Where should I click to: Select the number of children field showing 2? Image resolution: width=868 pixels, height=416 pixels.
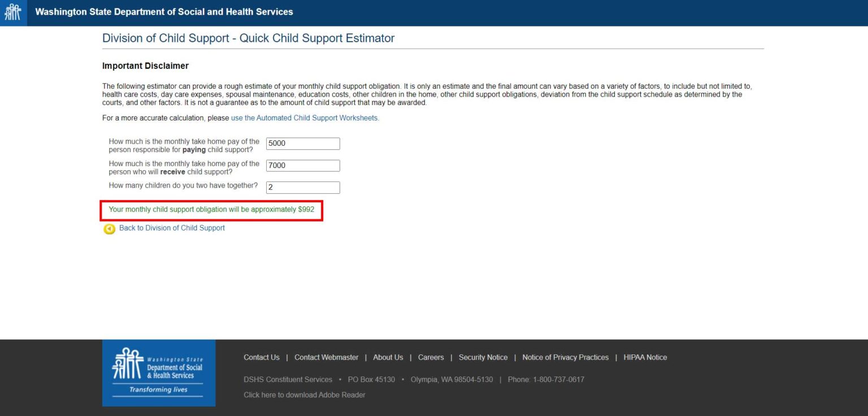(x=303, y=187)
